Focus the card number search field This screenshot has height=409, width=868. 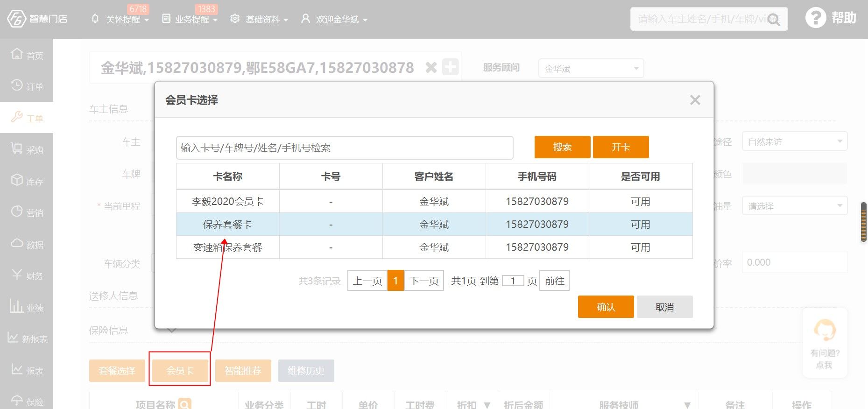click(345, 148)
